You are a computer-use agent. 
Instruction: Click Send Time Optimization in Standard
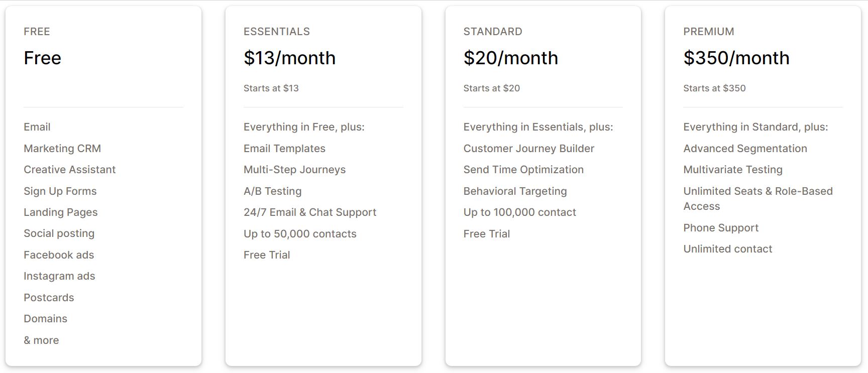coord(523,170)
